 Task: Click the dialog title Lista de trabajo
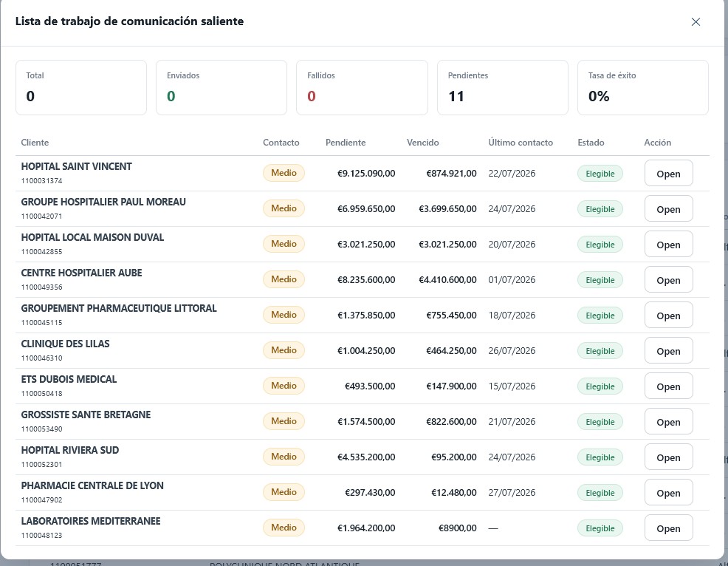(x=129, y=21)
